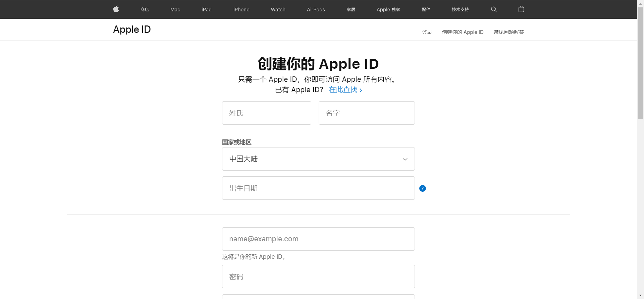Open the search magnifier icon
Screen dimensions: 644x299
[494, 9]
